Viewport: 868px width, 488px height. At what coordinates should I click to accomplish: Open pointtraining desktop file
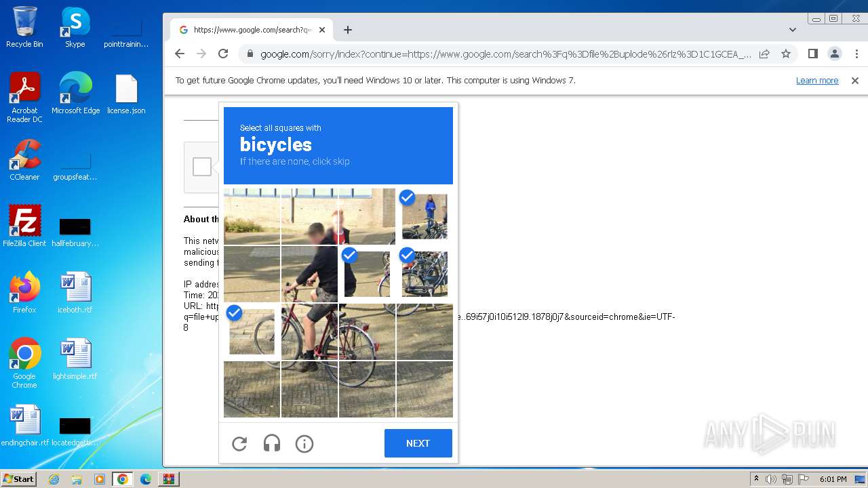coord(126,33)
